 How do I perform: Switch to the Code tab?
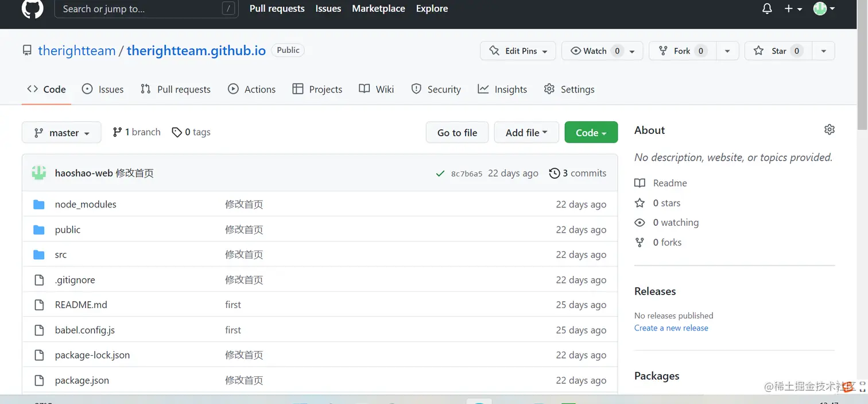[46, 89]
